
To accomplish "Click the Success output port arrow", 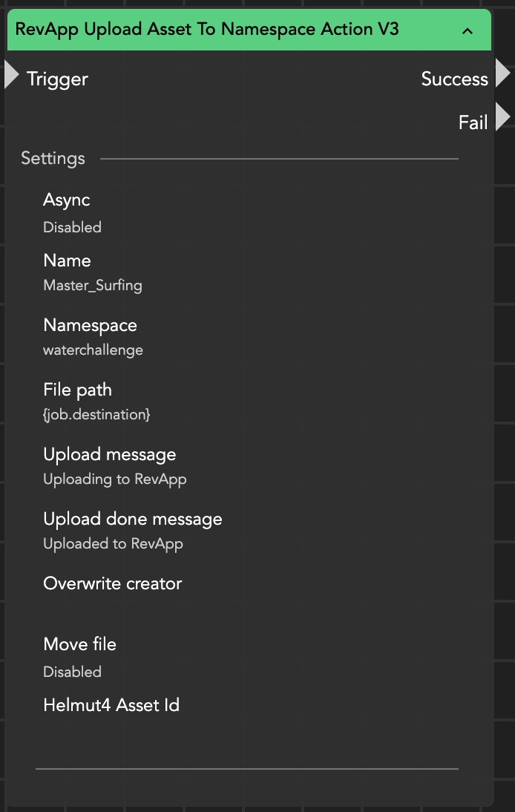I will [502, 73].
